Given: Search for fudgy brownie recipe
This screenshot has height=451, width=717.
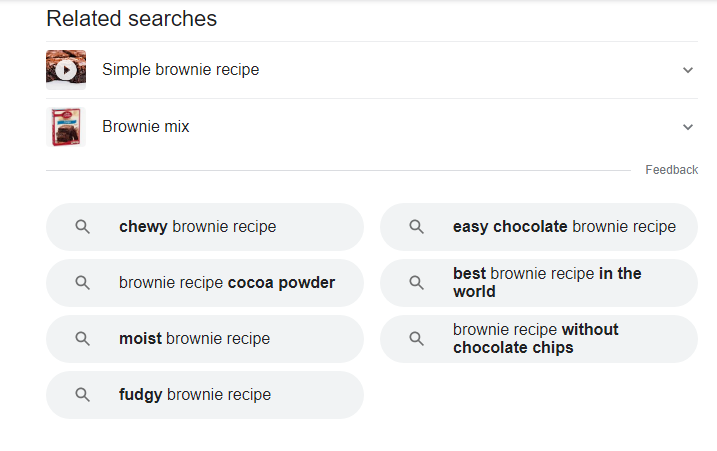Looking at the screenshot, I should point(195,395).
